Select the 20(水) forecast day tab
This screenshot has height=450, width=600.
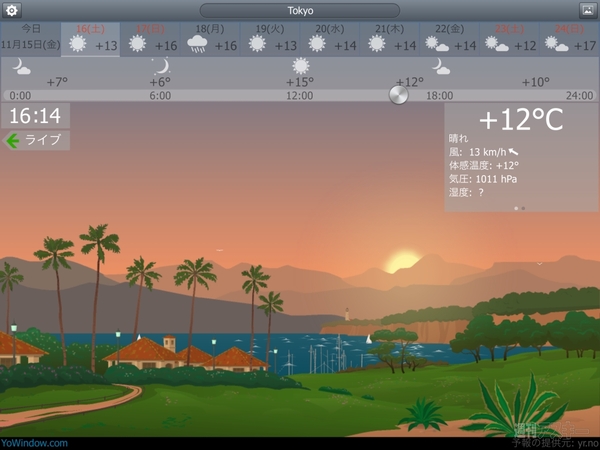(330, 39)
